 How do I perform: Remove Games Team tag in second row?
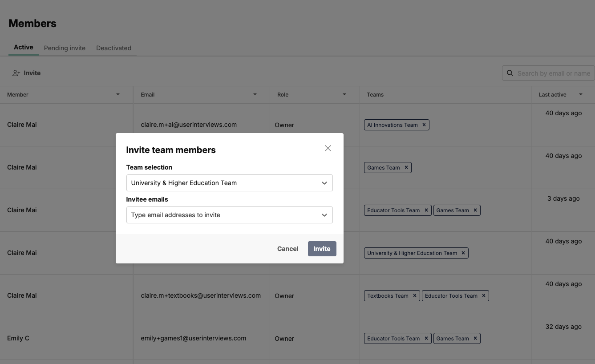[x=406, y=167]
